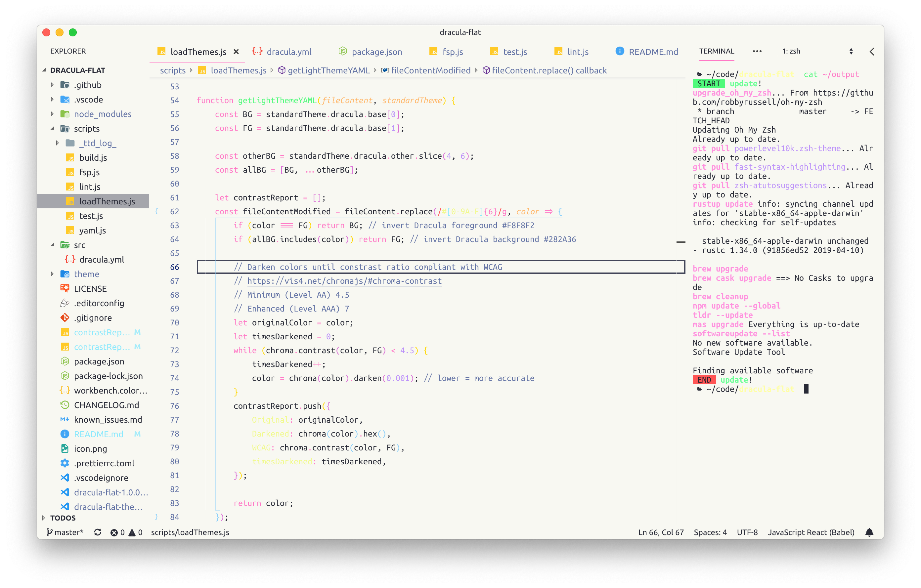Click the warnings triangle icon in status bar
The width and height of the screenshot is (921, 588).
[132, 532]
